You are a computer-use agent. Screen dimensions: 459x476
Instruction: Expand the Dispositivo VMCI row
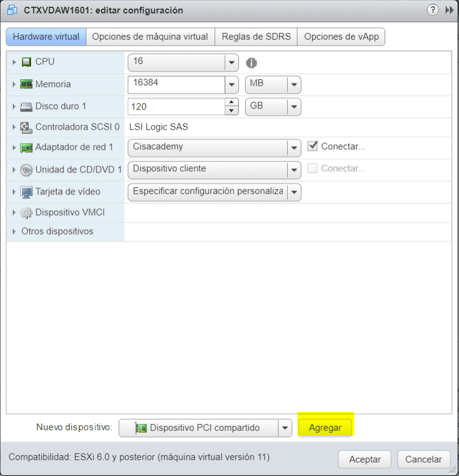pyautogui.click(x=14, y=213)
